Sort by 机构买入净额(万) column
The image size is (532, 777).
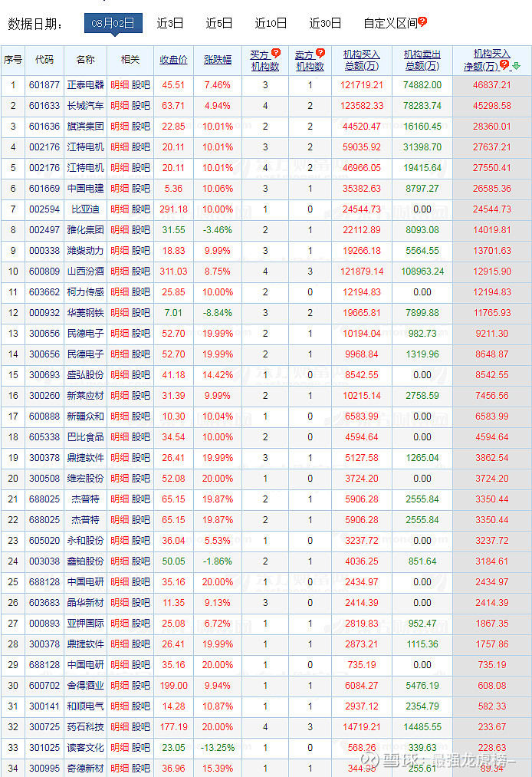(x=487, y=61)
